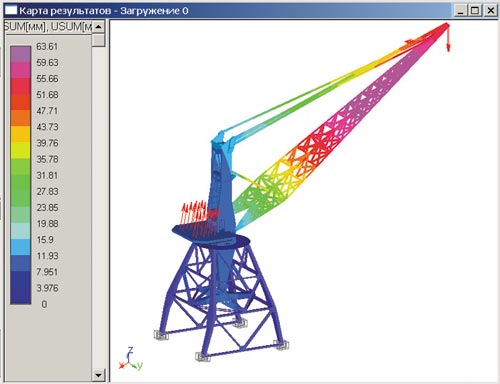Select the 51.68 legend value
500x384 pixels.
(47, 95)
